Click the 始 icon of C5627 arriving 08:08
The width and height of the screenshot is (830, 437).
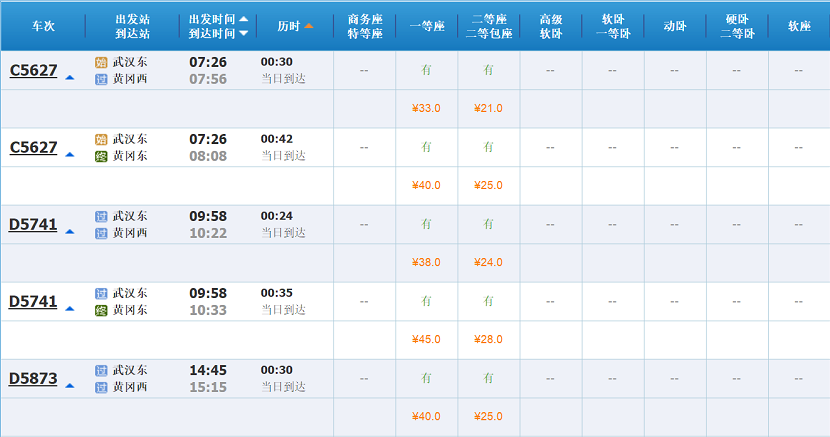[x=101, y=140]
